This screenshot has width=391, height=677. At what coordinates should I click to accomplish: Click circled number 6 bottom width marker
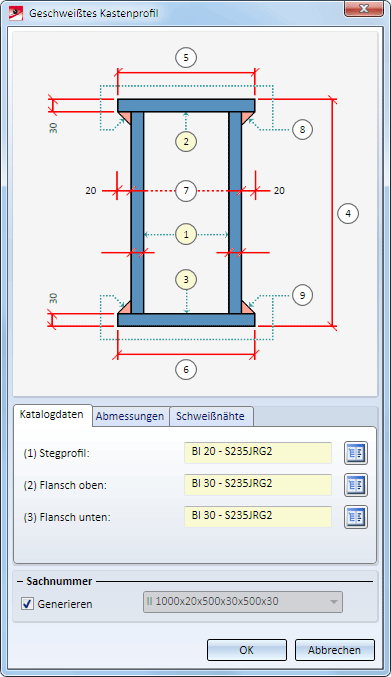(186, 370)
